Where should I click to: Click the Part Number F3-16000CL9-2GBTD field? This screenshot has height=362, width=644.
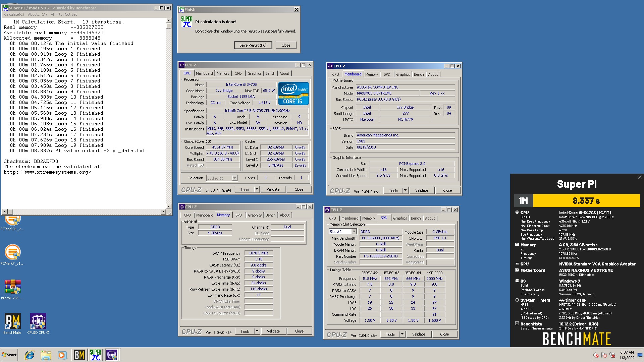point(381,256)
